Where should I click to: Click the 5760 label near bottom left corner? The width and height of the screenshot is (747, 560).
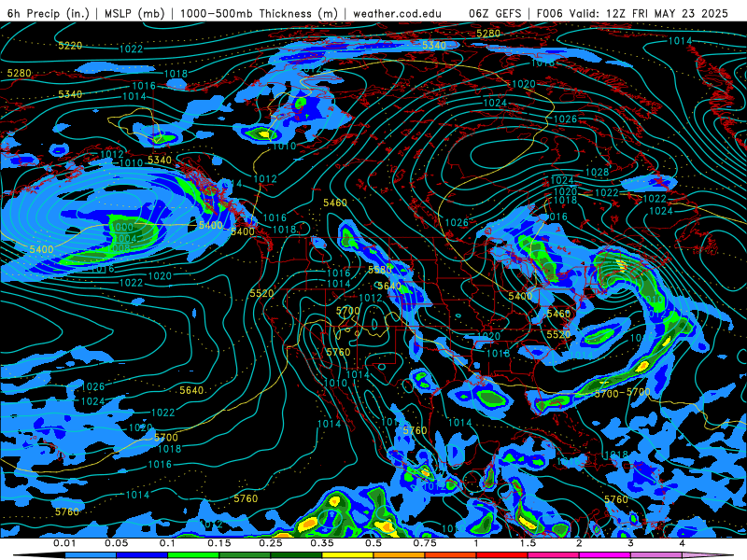[66, 511]
